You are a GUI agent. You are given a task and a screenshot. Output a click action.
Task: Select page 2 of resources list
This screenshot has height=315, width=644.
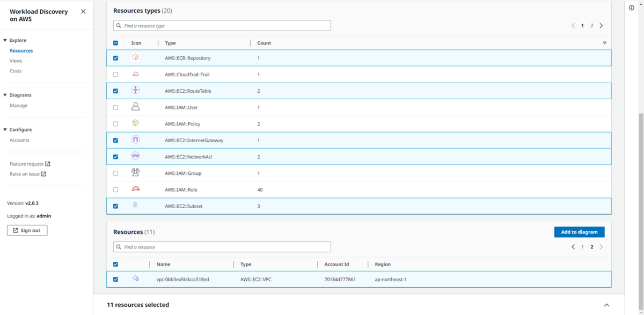click(592, 247)
